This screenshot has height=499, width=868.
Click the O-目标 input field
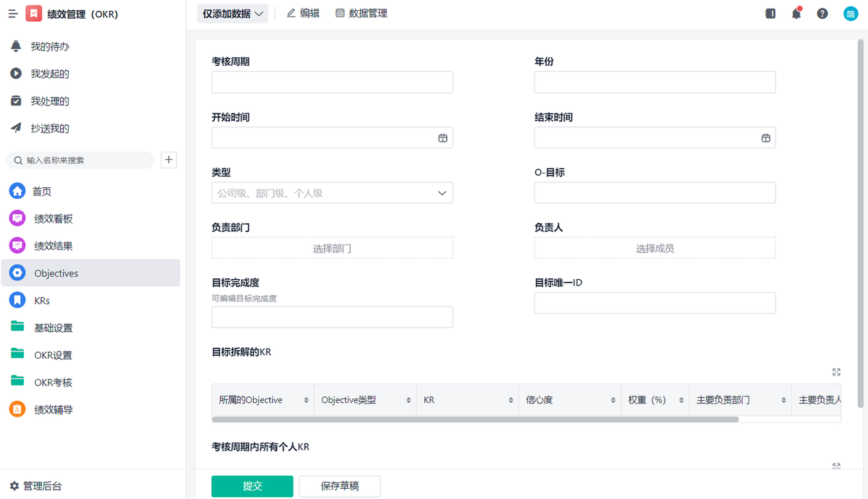click(655, 193)
